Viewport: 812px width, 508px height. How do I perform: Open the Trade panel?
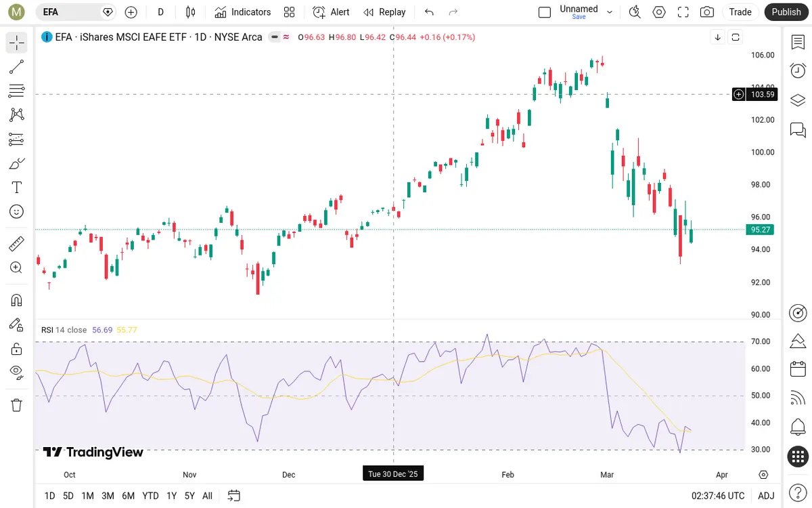click(x=740, y=12)
